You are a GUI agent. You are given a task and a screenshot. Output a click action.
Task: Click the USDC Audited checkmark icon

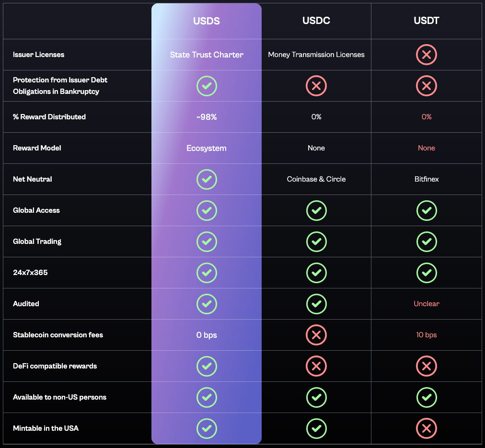click(x=316, y=304)
